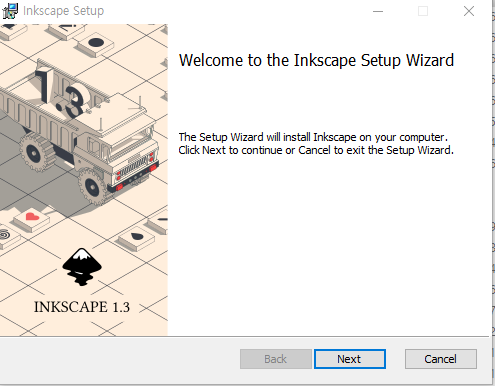Click 'The Setup Wizard will install Inkscape' text line
Viewport: 495px width, 386px height.
coord(313,137)
